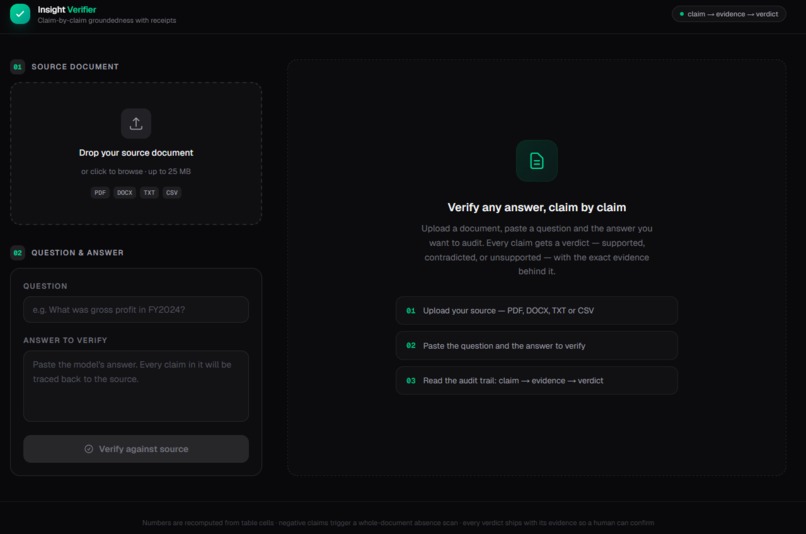Click the footer note about numbers recomputed
This screenshot has height=534, width=806.
click(x=398, y=523)
